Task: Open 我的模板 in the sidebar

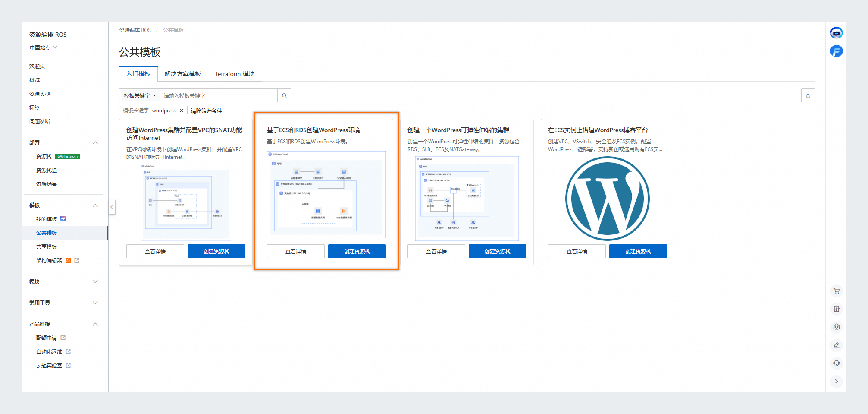Action: click(x=47, y=219)
